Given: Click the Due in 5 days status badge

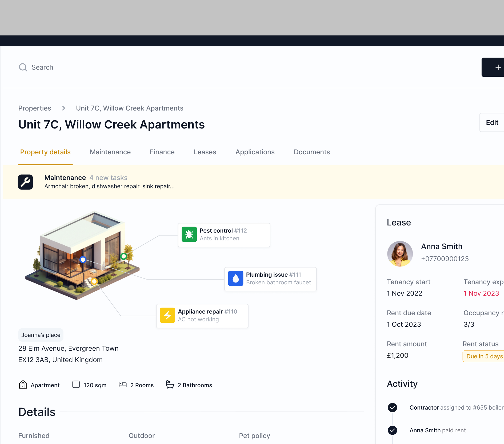Looking at the screenshot, I should click(484, 356).
